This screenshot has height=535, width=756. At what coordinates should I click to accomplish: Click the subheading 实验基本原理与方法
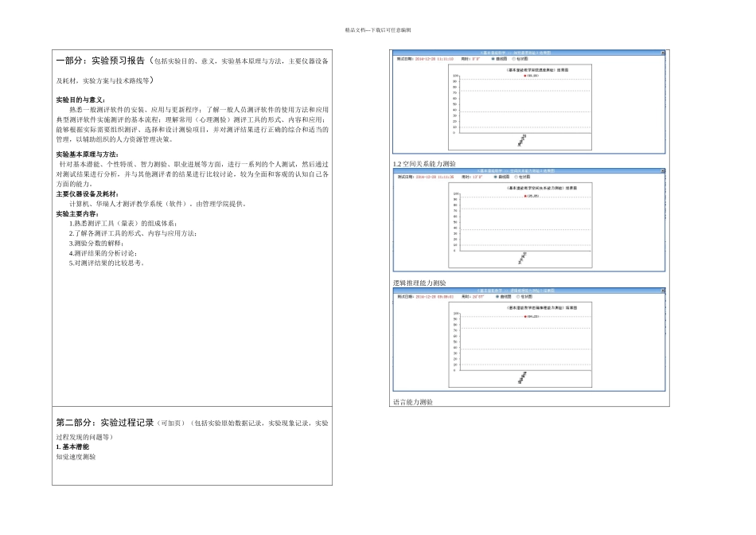point(88,154)
